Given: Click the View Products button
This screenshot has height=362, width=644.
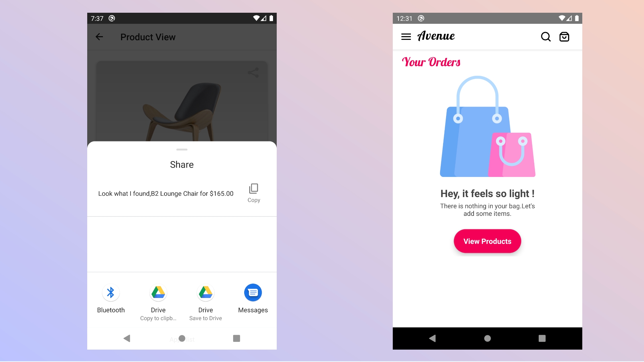Looking at the screenshot, I should pos(487,241).
